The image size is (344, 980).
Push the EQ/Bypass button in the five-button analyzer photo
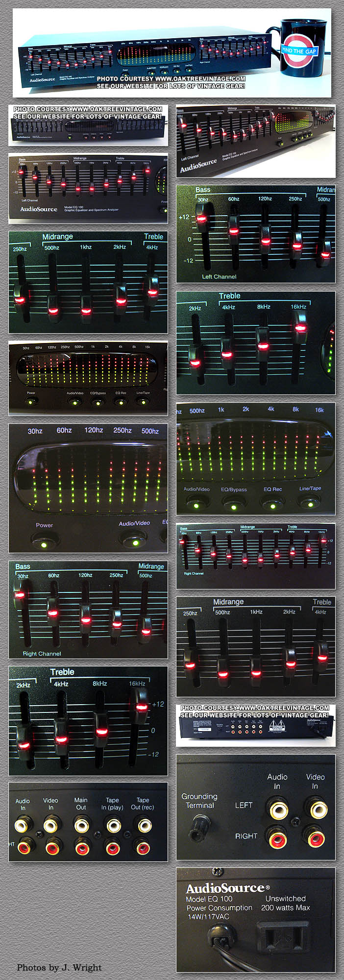(x=98, y=403)
